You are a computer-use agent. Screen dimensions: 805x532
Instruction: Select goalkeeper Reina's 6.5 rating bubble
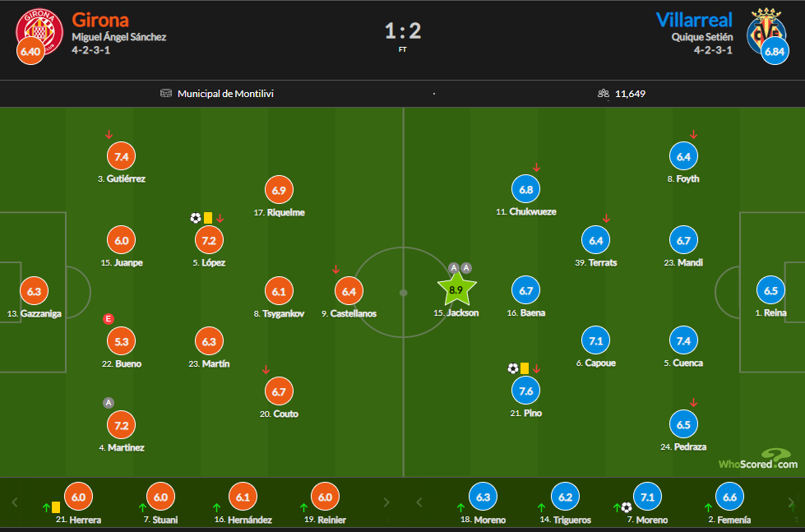(x=770, y=290)
